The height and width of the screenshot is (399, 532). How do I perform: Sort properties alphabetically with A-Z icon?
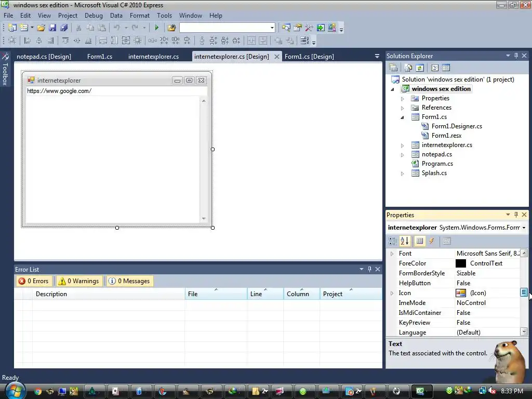pyautogui.click(x=405, y=241)
